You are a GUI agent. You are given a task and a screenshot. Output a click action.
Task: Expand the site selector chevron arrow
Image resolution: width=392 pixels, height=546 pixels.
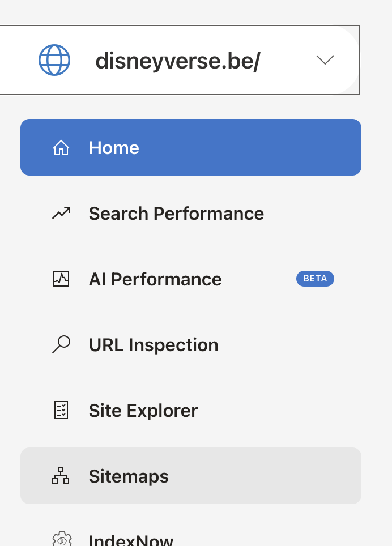click(325, 59)
